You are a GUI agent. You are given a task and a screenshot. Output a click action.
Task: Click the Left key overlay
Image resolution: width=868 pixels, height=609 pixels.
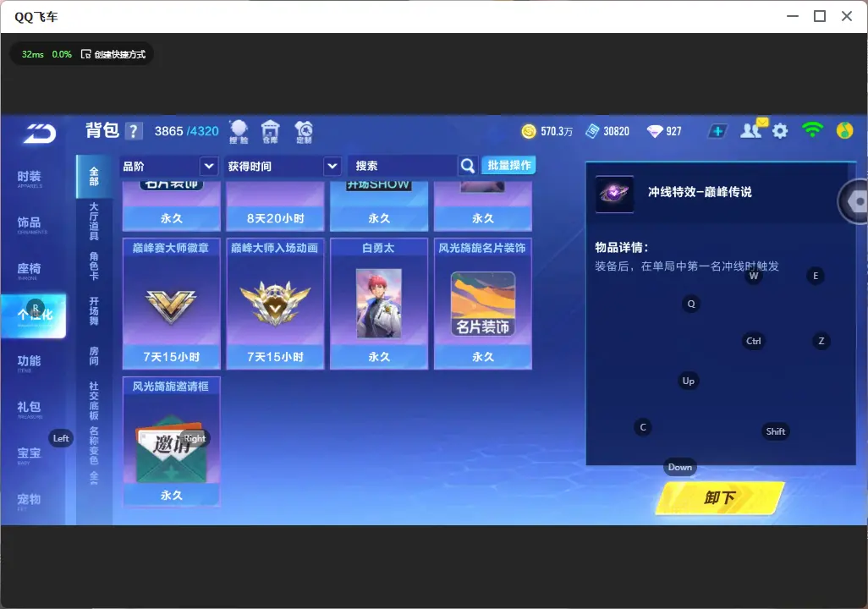pos(61,438)
